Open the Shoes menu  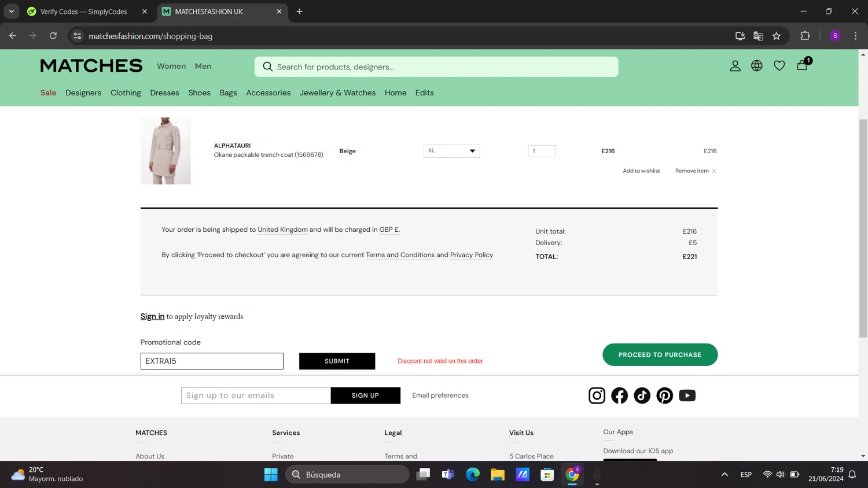[x=199, y=93]
